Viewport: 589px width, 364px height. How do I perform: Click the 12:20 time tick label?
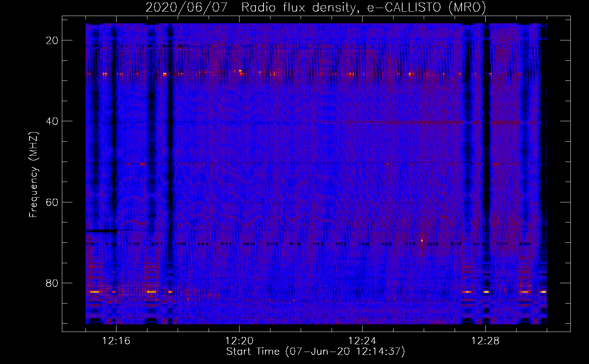click(239, 341)
